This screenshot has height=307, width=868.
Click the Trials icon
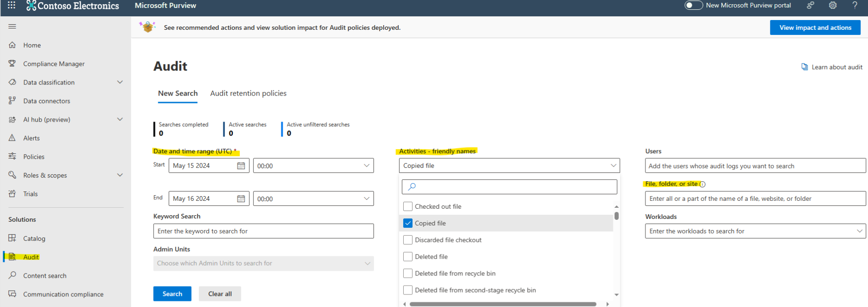[12, 194]
